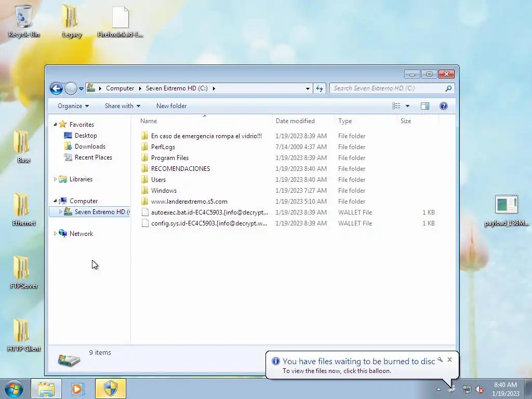Select the FTPServer desktop folder
Screen dimensions: 532x399
click(23, 272)
